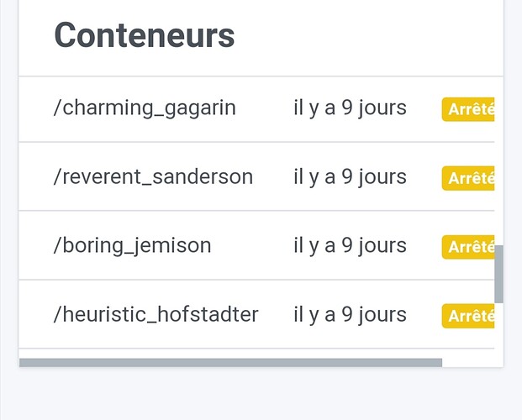This screenshot has height=420, width=522.
Task: Click "il y a 9 jours" for reverent_sanderson
Action: click(x=350, y=177)
